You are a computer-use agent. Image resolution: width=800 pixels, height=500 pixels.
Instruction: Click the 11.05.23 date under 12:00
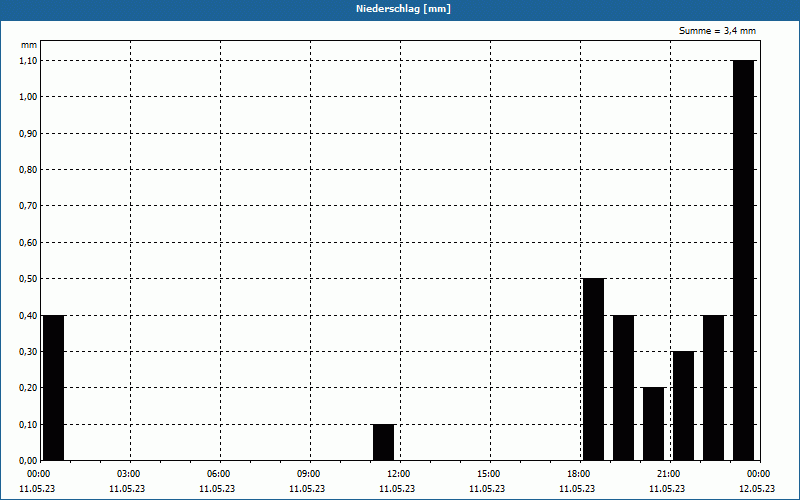pos(397,489)
